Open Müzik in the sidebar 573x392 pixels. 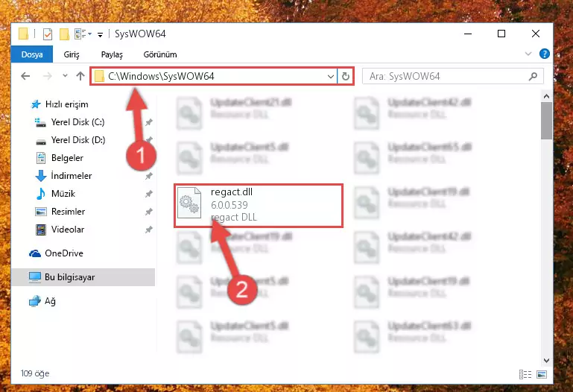point(63,194)
